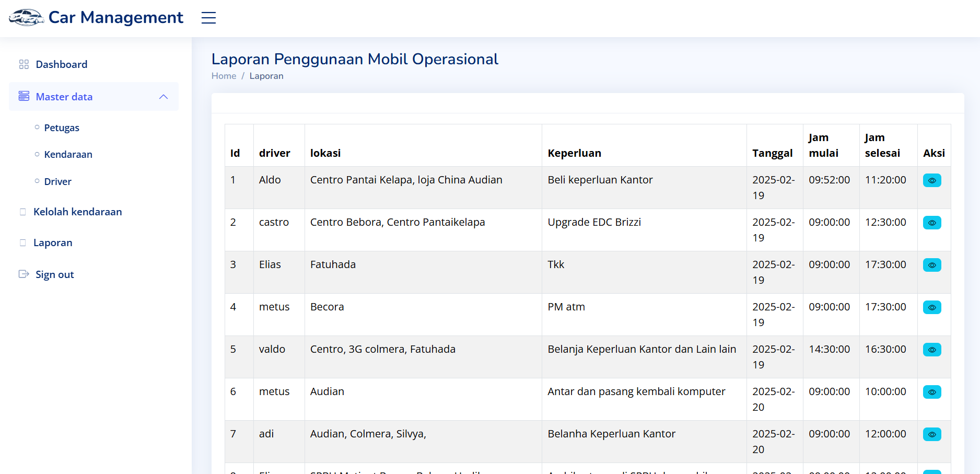Click the end time '16:30:00'
980x474 pixels.
(885, 349)
